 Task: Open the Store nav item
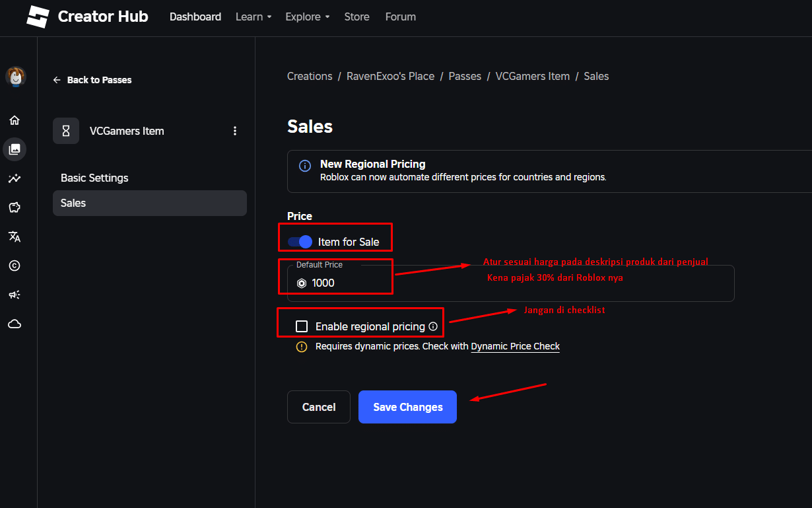tap(356, 17)
